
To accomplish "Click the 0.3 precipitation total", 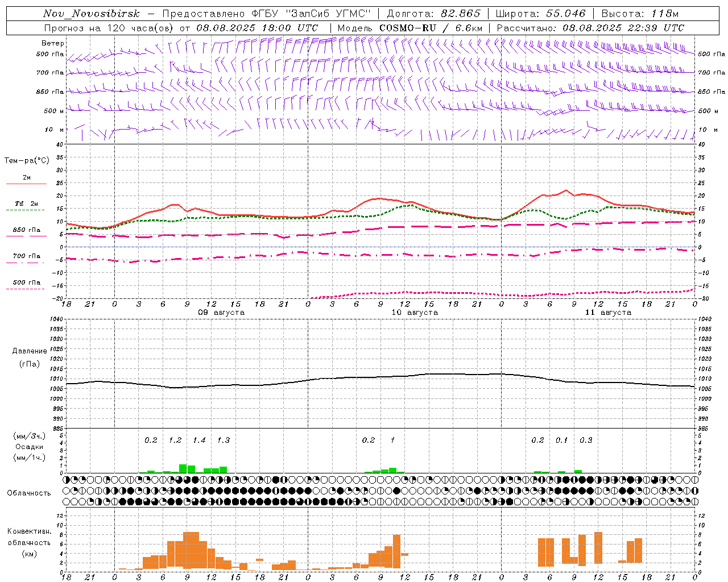I will click(x=586, y=440).
